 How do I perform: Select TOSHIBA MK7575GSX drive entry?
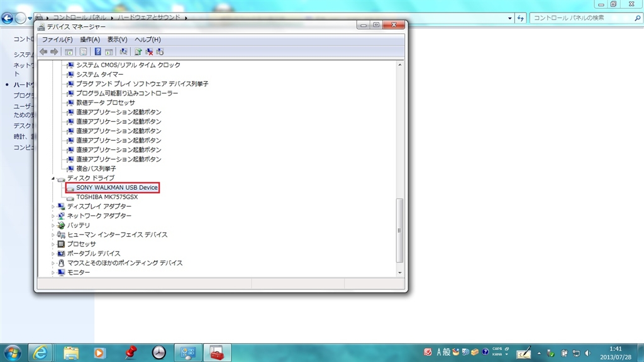(107, 197)
